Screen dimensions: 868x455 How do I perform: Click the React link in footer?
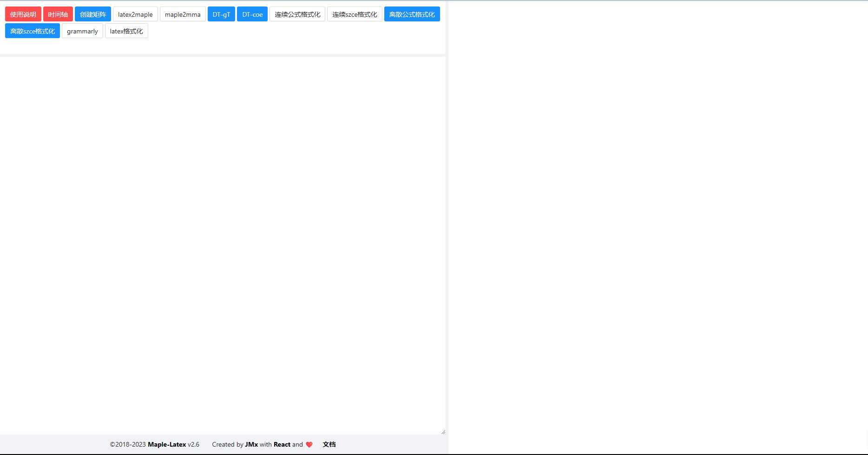(x=282, y=444)
